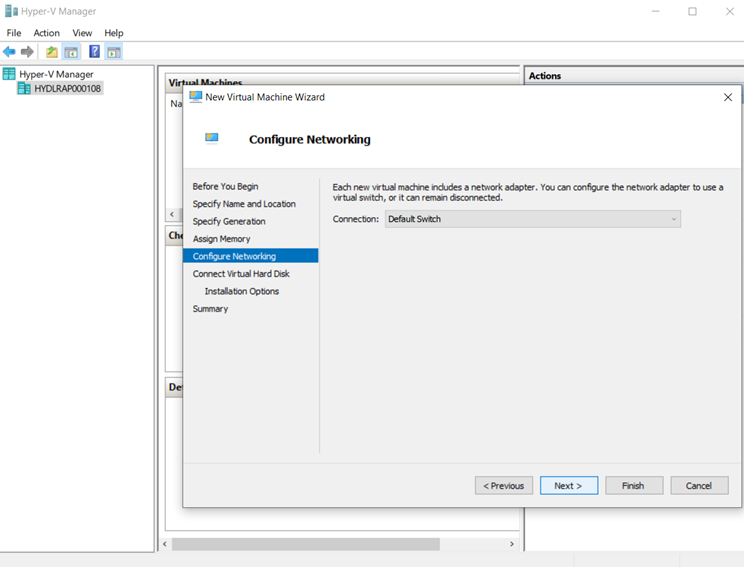744x567 pixels.
Task: Click the Finish button
Action: tap(633, 485)
